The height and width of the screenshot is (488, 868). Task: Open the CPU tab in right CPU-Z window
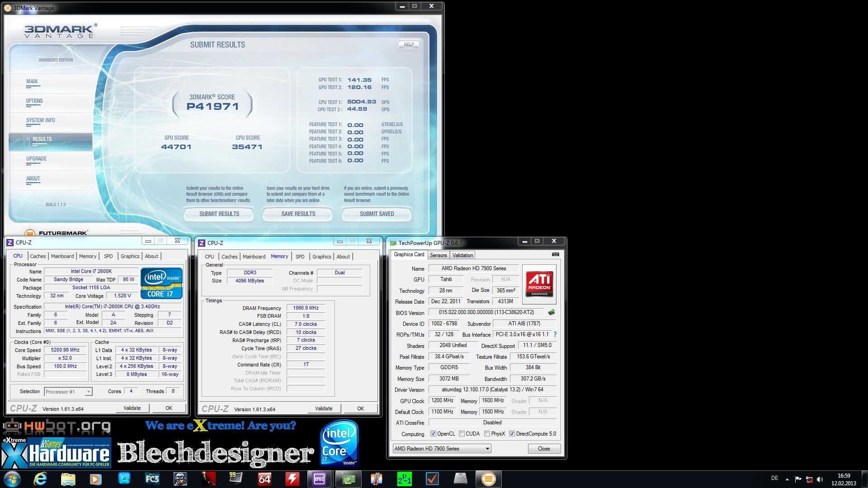pyautogui.click(x=209, y=257)
